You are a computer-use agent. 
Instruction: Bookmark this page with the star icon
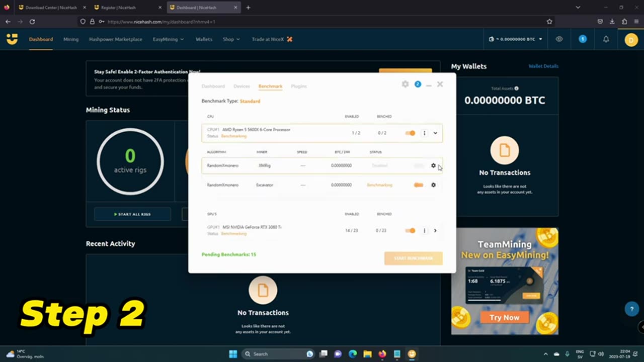point(549,22)
